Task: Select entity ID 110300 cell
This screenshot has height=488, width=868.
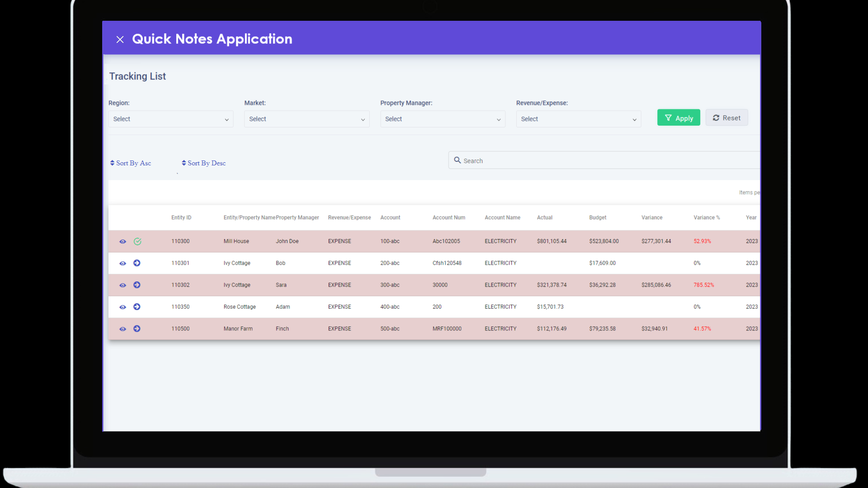Action: click(x=180, y=241)
